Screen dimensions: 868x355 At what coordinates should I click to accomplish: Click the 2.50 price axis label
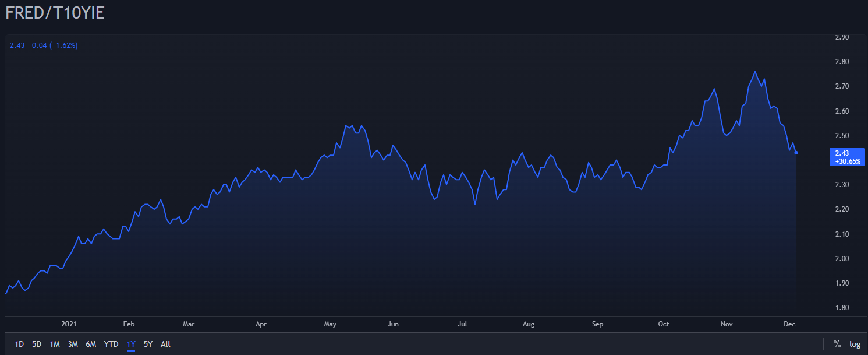[x=842, y=136]
